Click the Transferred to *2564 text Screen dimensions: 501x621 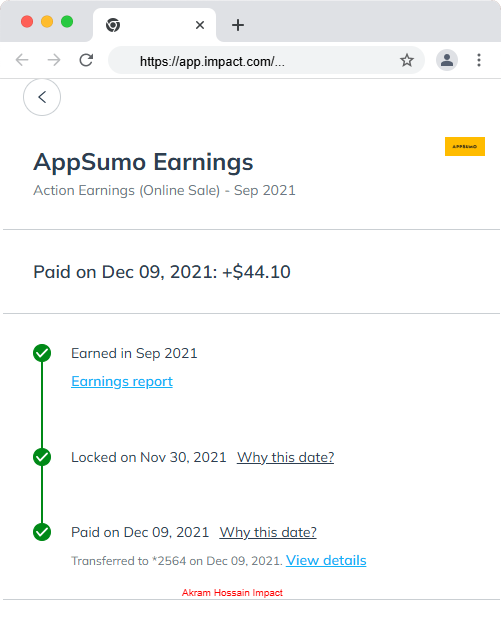177,561
